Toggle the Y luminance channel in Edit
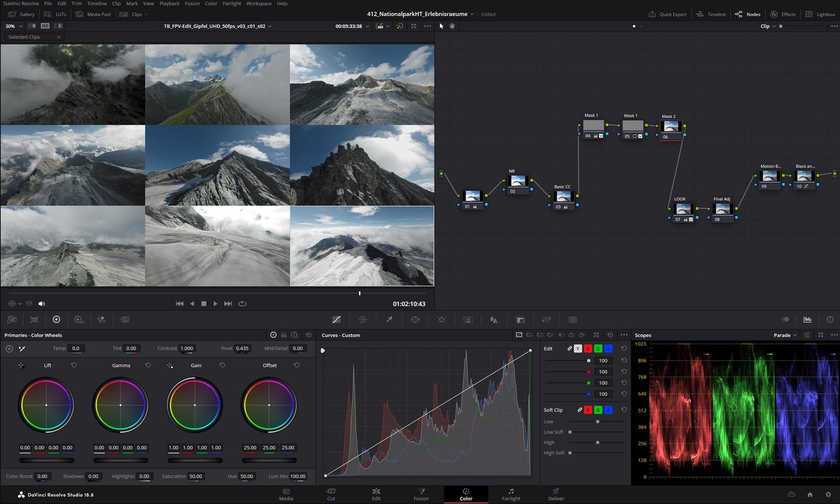 click(578, 349)
